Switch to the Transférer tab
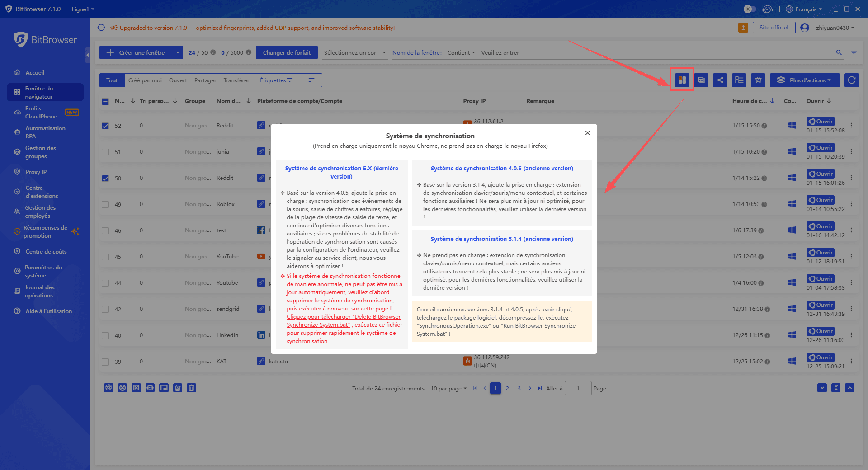Viewport: 868px width, 470px height. click(x=236, y=80)
